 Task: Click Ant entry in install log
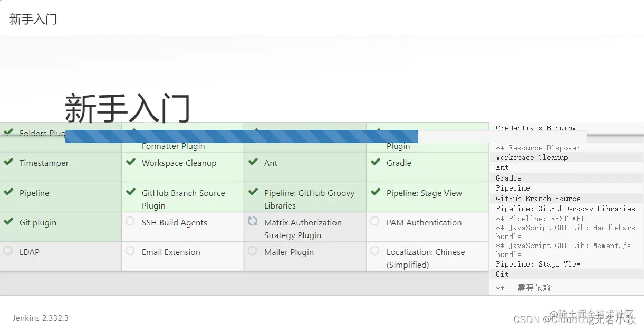click(502, 168)
